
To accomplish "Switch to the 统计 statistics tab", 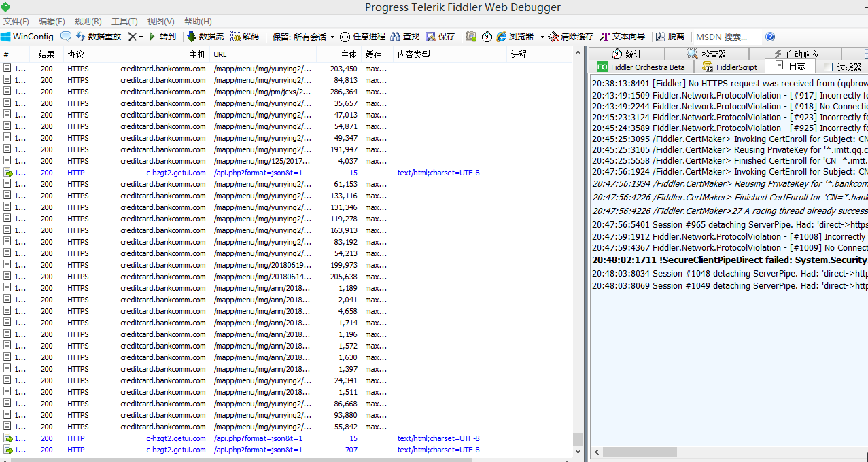I will (627, 54).
